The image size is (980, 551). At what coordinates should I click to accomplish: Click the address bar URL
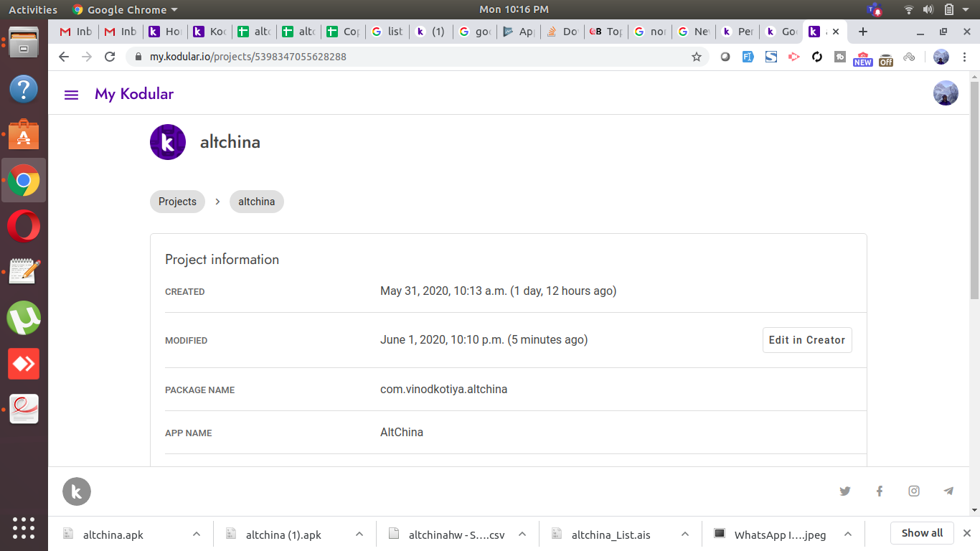(248, 57)
